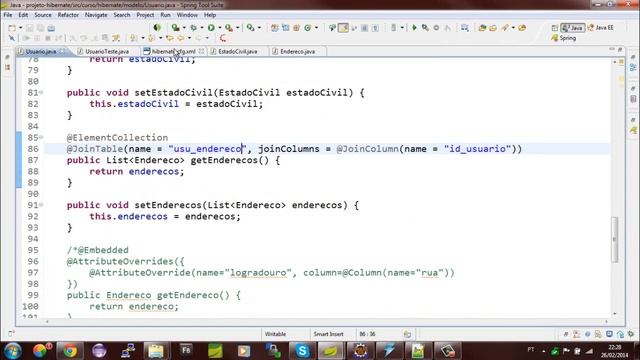Switch to the EstadoCivil.java tab
This screenshot has width=640, height=360.
[x=238, y=51]
